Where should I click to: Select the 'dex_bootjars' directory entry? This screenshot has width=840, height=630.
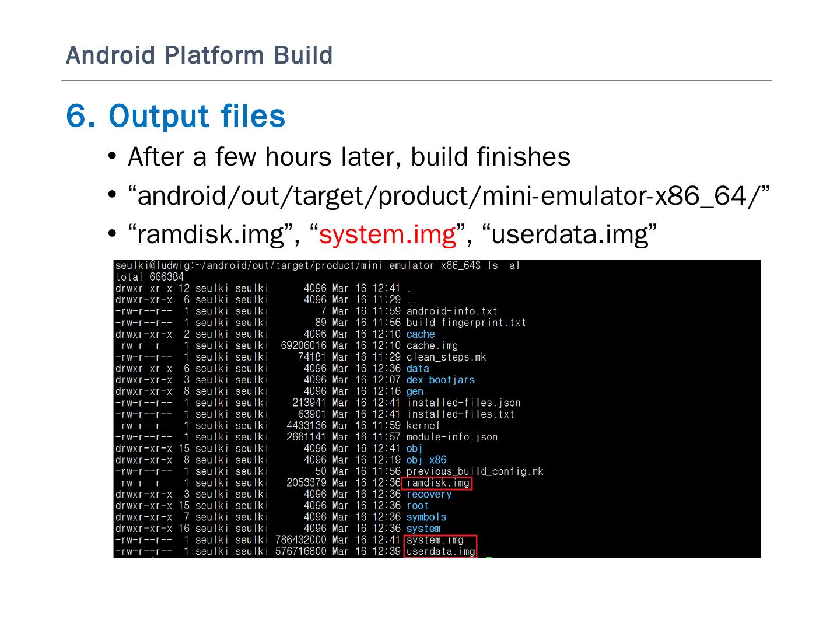click(440, 380)
